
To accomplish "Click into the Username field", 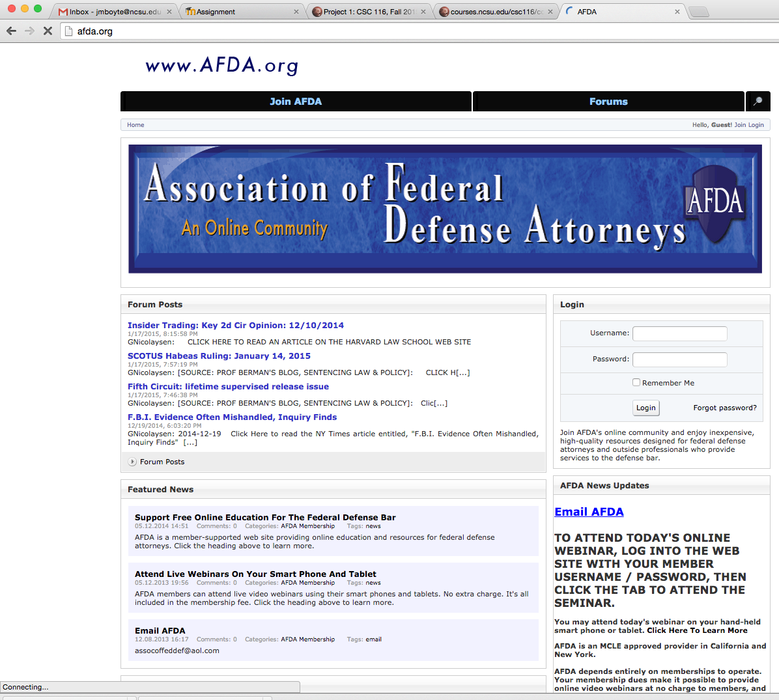I will point(679,333).
